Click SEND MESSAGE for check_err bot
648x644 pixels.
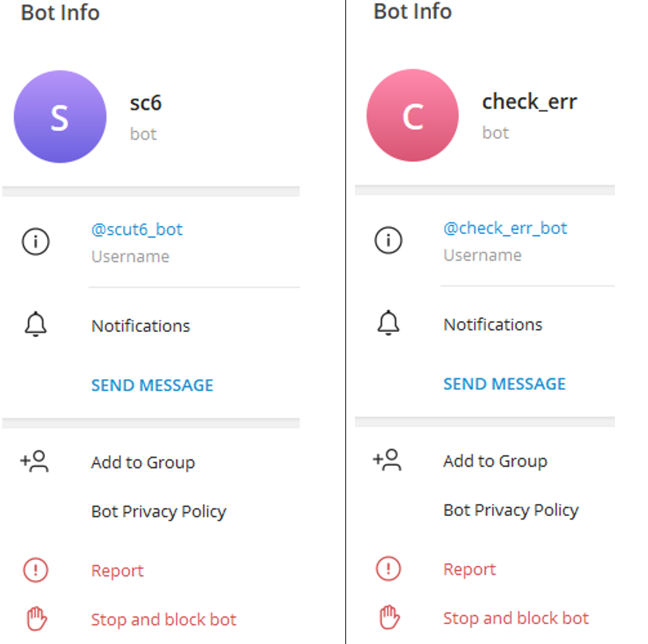[504, 383]
